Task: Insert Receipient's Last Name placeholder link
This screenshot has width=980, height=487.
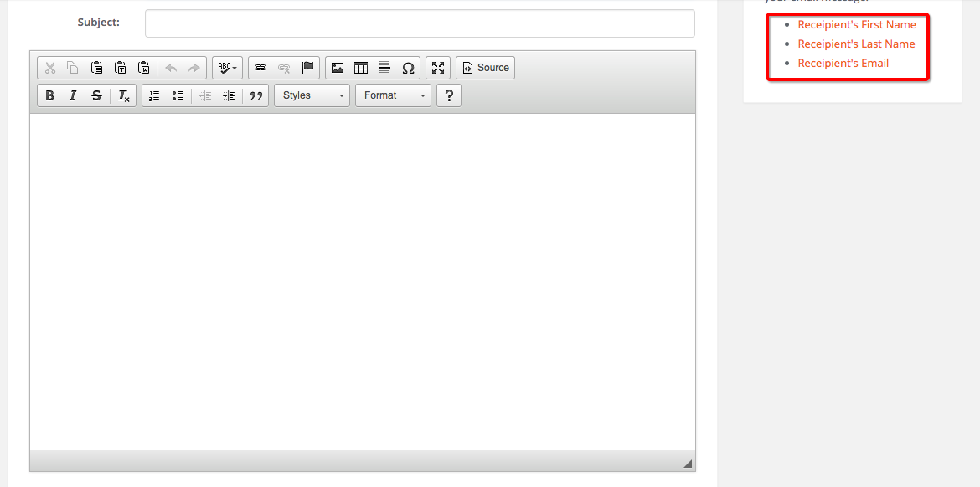Action: pyautogui.click(x=856, y=44)
